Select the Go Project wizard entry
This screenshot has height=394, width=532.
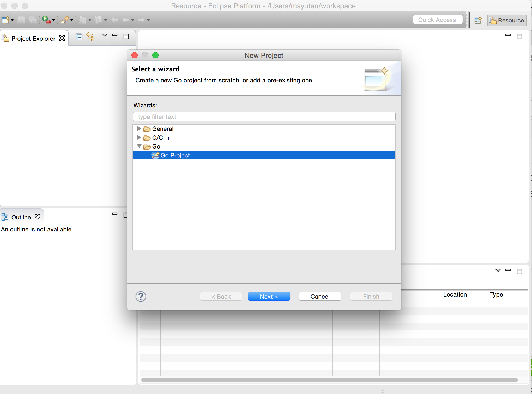click(264, 155)
